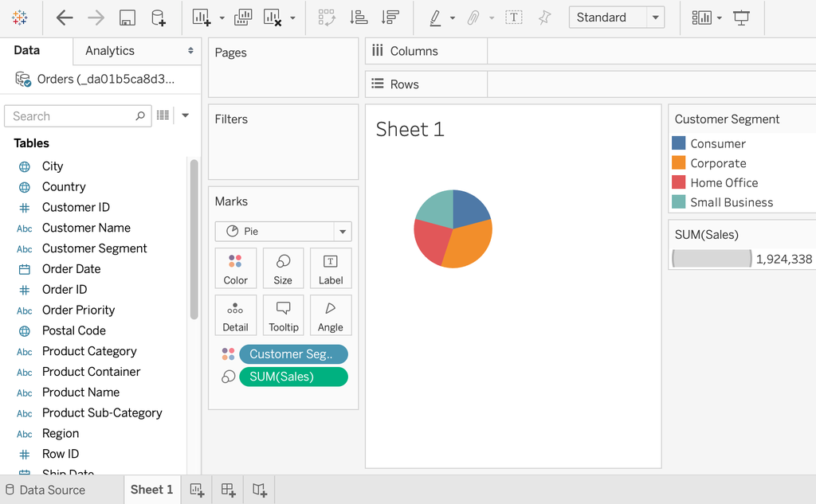Sort descending using the toolbar icon
Screen dimensions: 816x504
pyautogui.click(x=390, y=18)
